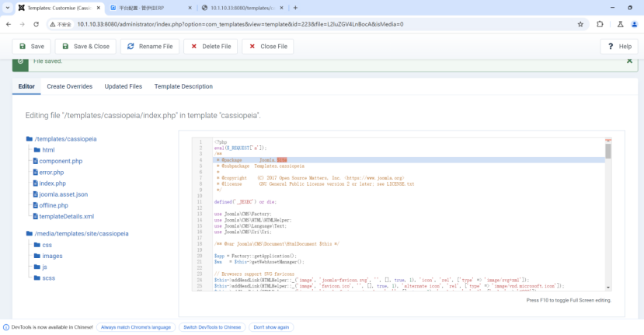Click the code editor vertical scrollbar
644x335 pixels.
click(608, 218)
